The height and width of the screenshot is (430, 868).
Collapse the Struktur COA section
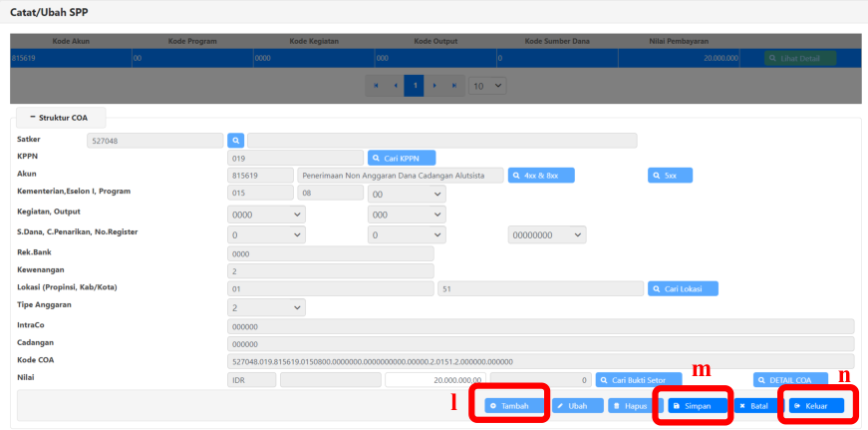(x=58, y=118)
